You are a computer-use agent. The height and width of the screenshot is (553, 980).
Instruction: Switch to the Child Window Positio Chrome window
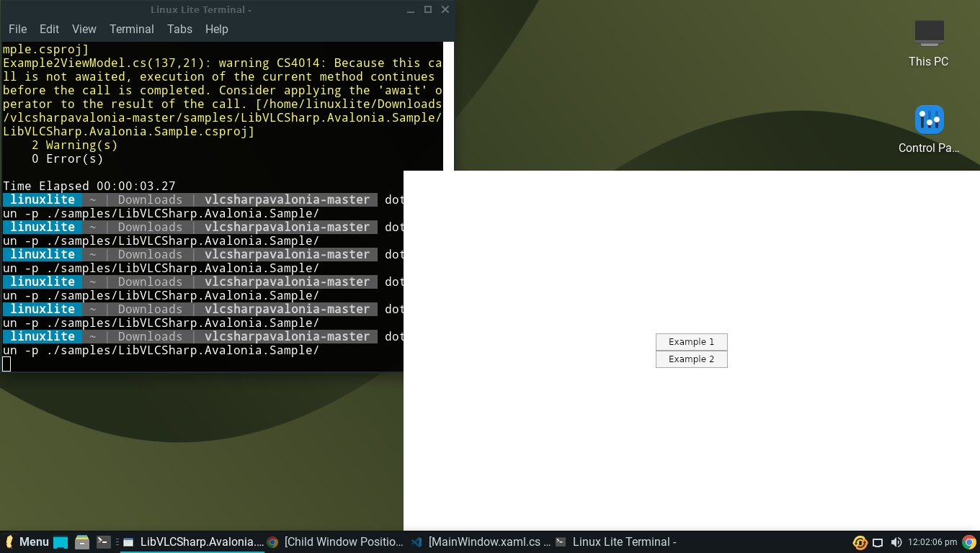click(344, 542)
